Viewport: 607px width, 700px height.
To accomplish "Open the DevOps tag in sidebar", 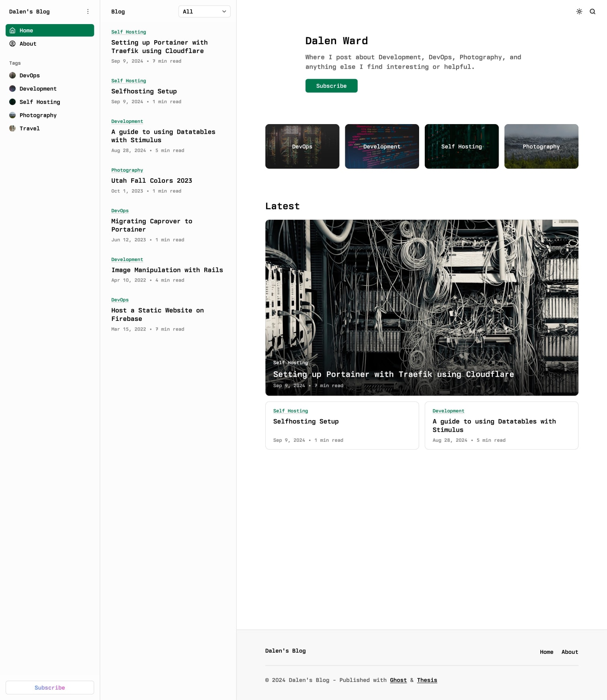I will (x=50, y=76).
